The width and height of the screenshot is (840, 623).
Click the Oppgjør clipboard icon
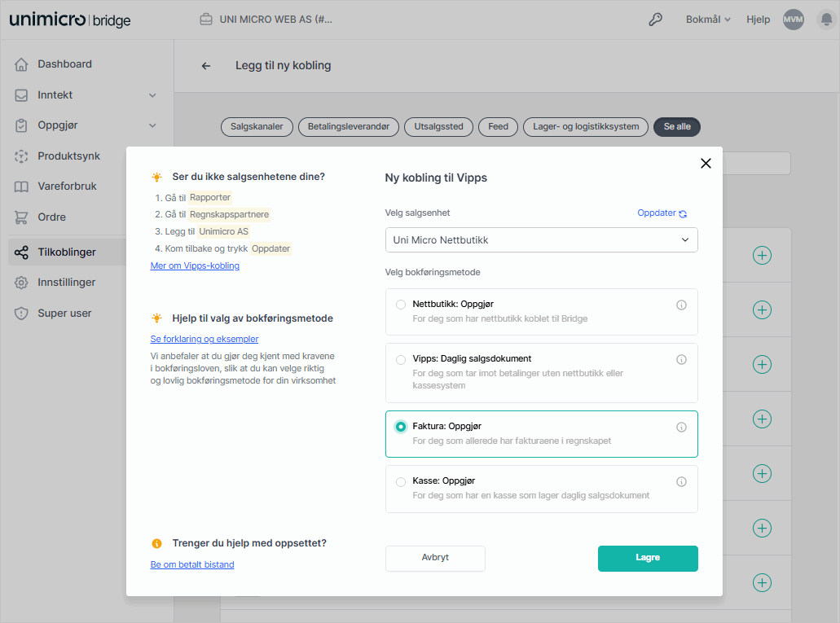coord(21,126)
